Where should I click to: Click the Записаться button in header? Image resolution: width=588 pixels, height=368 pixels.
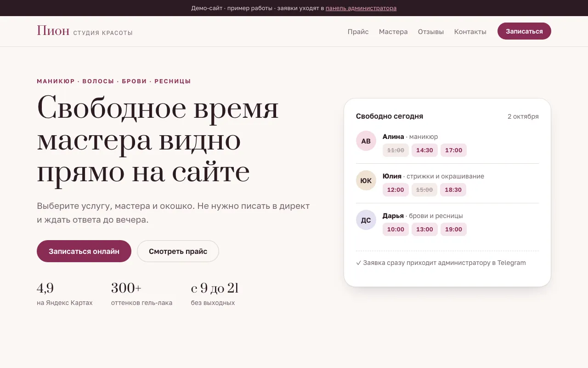[x=524, y=31]
